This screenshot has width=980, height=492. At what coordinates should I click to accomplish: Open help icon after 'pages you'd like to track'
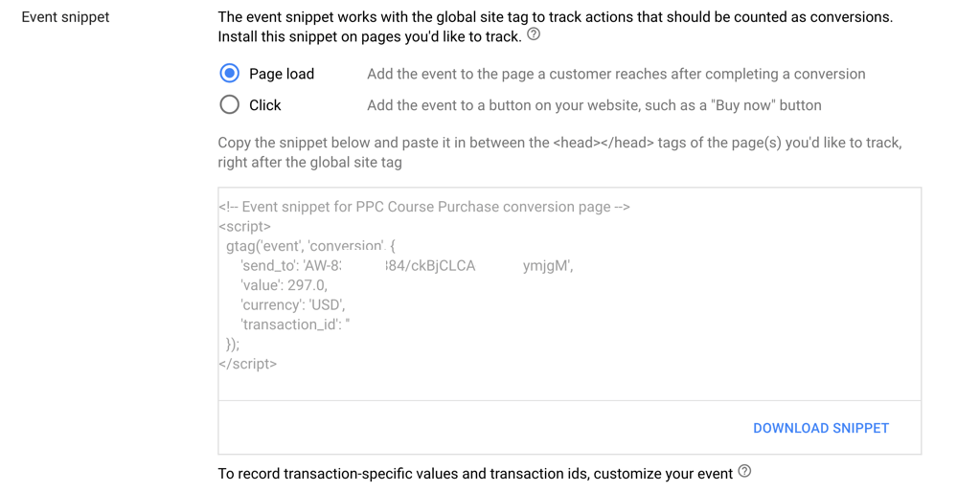[534, 35]
